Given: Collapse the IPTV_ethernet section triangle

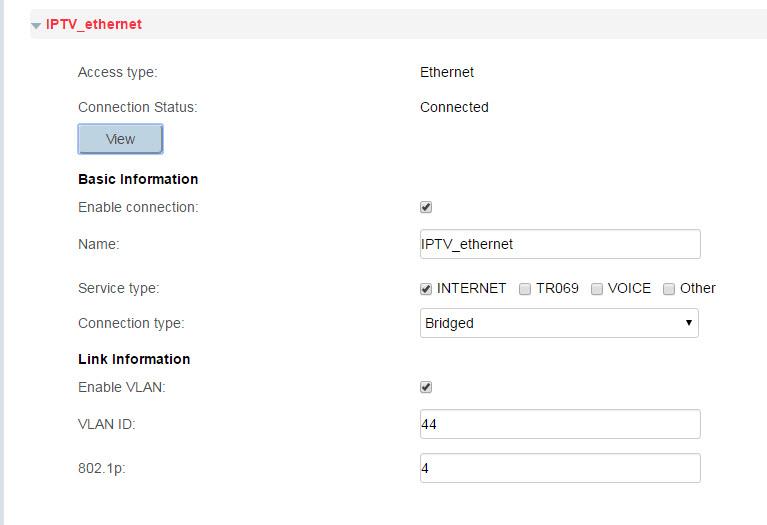Looking at the screenshot, I should pyautogui.click(x=37, y=25).
